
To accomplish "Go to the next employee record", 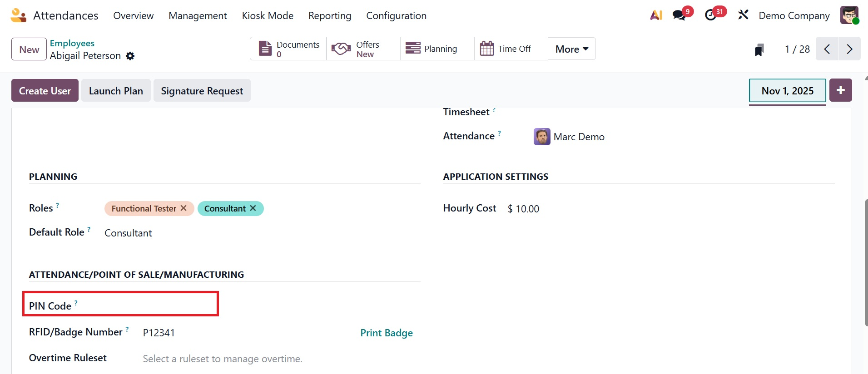I will point(849,49).
